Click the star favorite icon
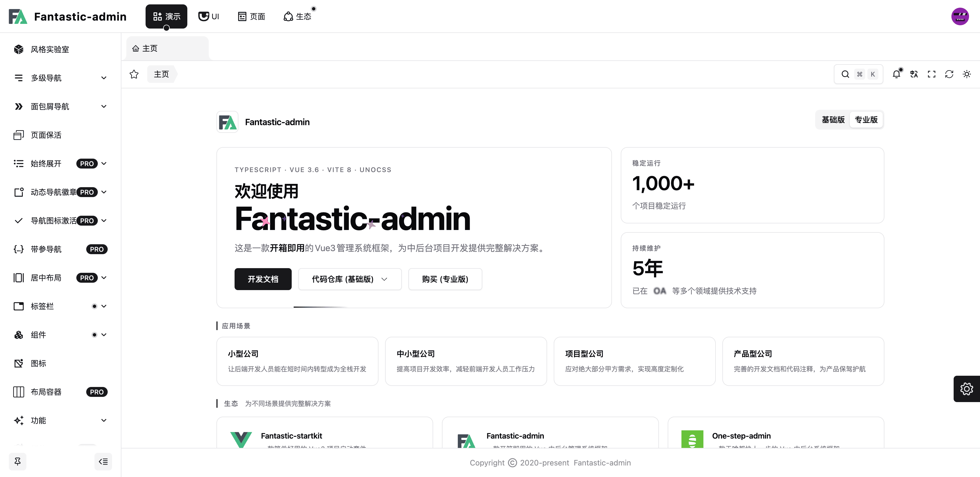The image size is (980, 477). 134,74
